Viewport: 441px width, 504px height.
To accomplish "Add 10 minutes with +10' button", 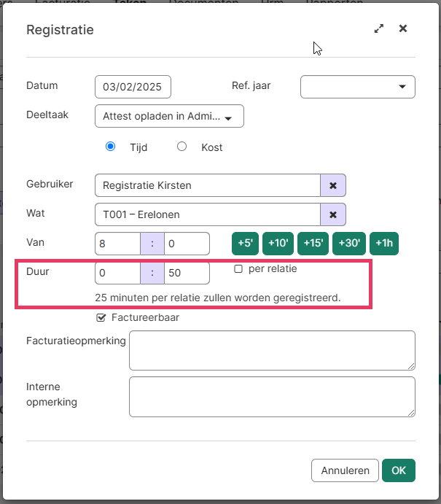I will pos(278,244).
